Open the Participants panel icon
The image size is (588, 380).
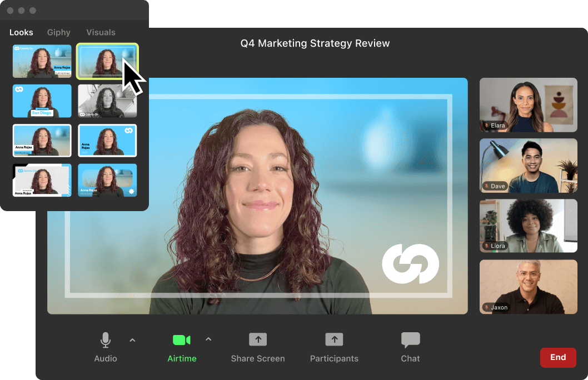[334, 339]
